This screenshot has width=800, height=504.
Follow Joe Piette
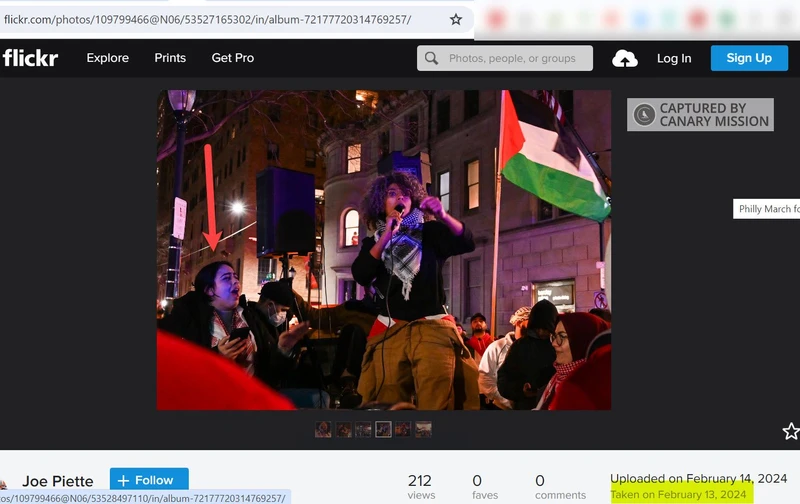coord(149,480)
